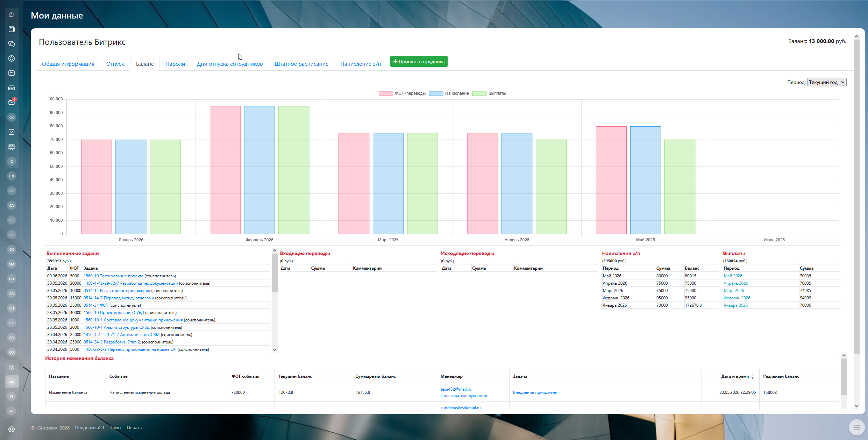Open the Март 2026 payout link
Viewport: 868px width, 440px height.
[734, 291]
